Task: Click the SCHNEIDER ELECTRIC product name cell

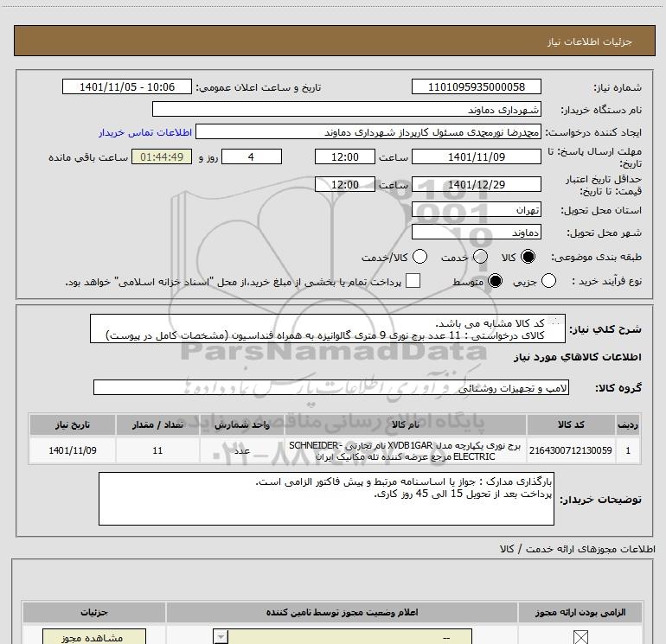Action: click(x=405, y=450)
